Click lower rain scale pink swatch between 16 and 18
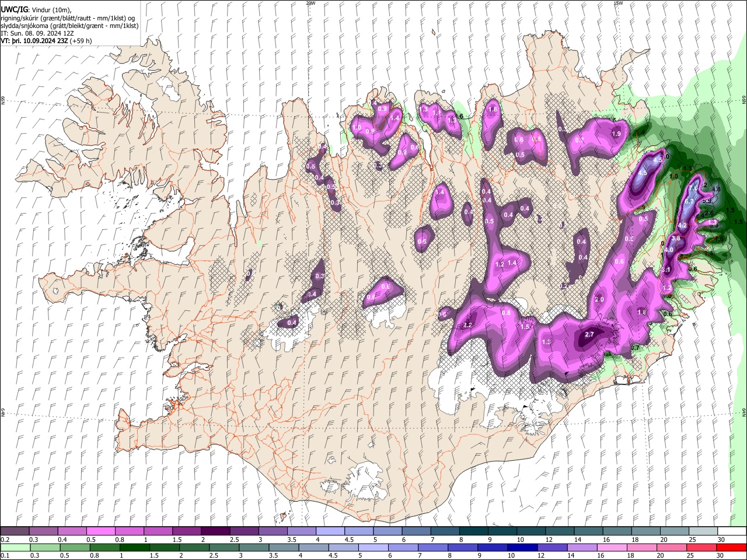 612,548
